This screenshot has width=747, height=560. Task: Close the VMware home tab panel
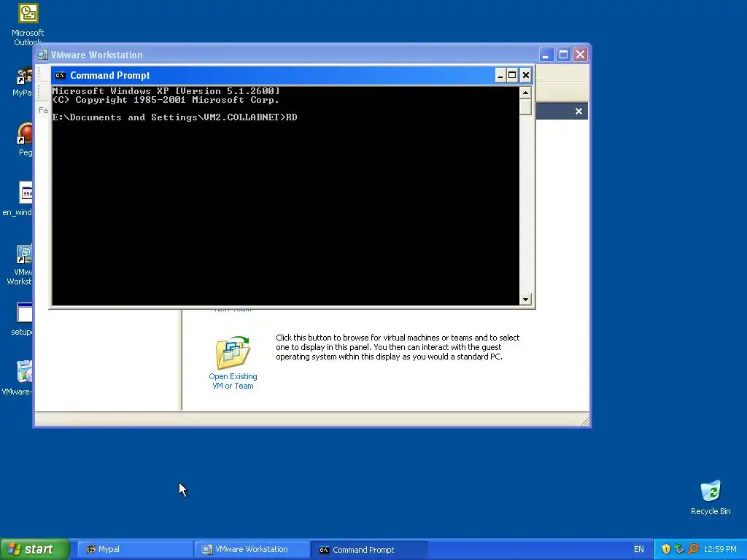pyautogui.click(x=578, y=111)
